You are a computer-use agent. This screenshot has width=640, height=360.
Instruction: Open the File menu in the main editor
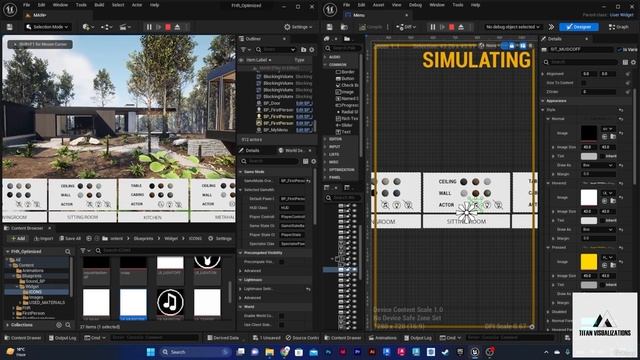[x=27, y=5]
